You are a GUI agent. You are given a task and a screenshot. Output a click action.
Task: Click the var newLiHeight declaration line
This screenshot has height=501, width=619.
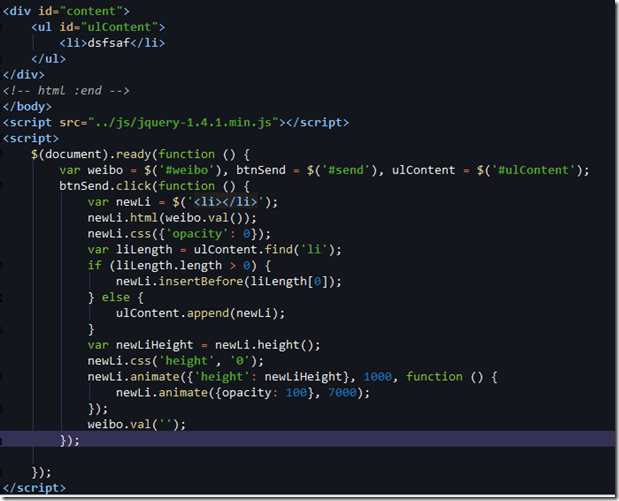pos(204,345)
